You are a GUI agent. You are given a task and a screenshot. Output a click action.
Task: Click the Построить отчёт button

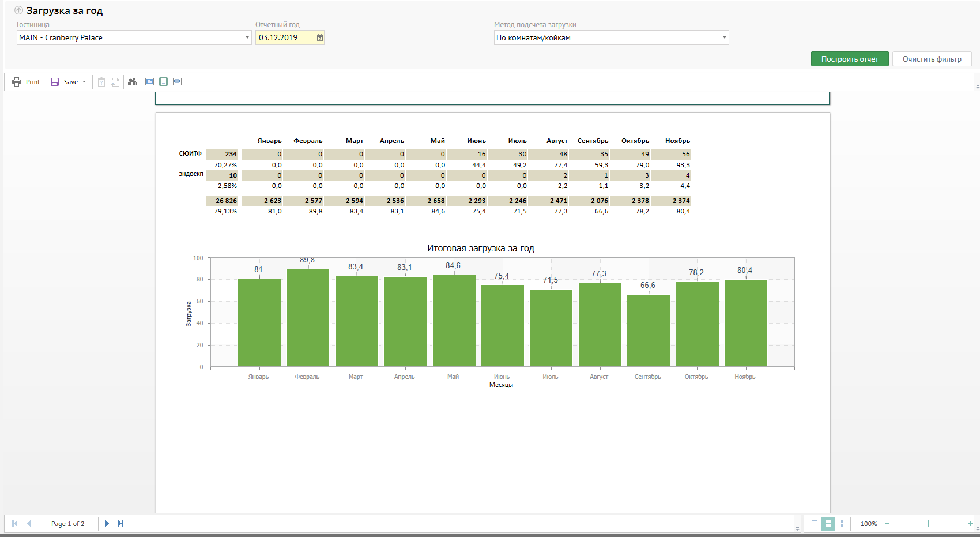click(849, 59)
